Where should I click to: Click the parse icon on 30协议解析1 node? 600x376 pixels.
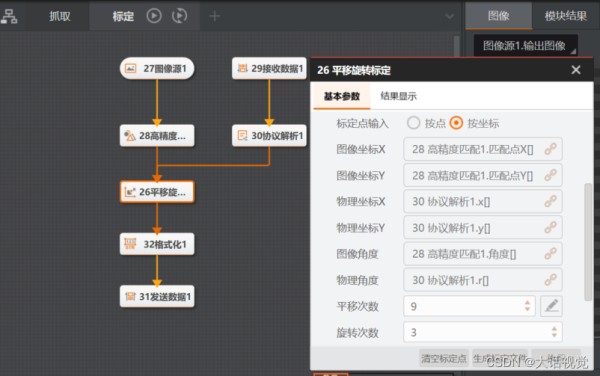click(242, 135)
